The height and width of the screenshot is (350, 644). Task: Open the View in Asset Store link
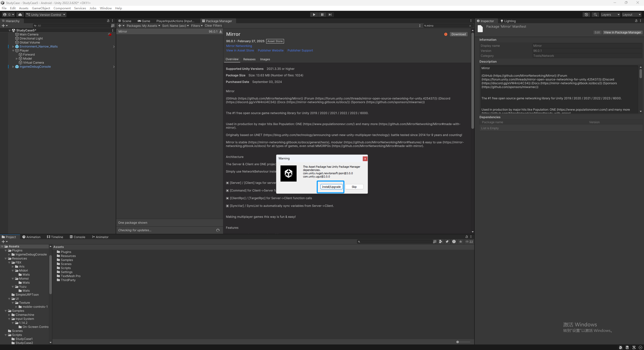240,51
